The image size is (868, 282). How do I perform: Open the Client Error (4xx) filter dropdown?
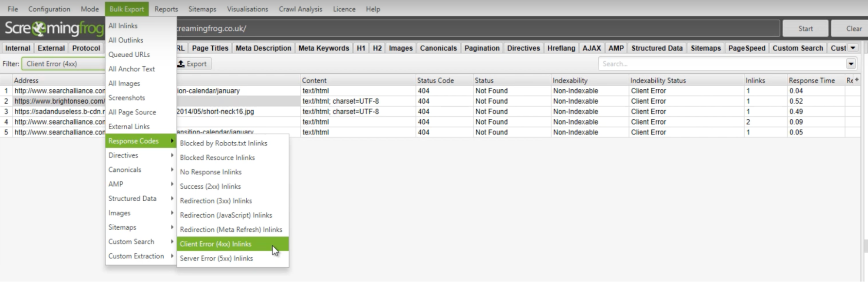63,64
